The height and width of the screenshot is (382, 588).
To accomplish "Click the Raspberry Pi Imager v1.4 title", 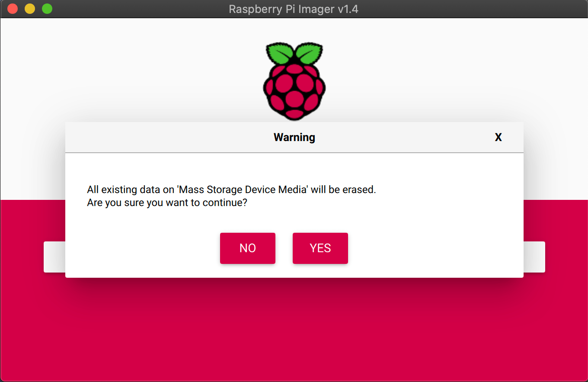I will click(x=294, y=9).
